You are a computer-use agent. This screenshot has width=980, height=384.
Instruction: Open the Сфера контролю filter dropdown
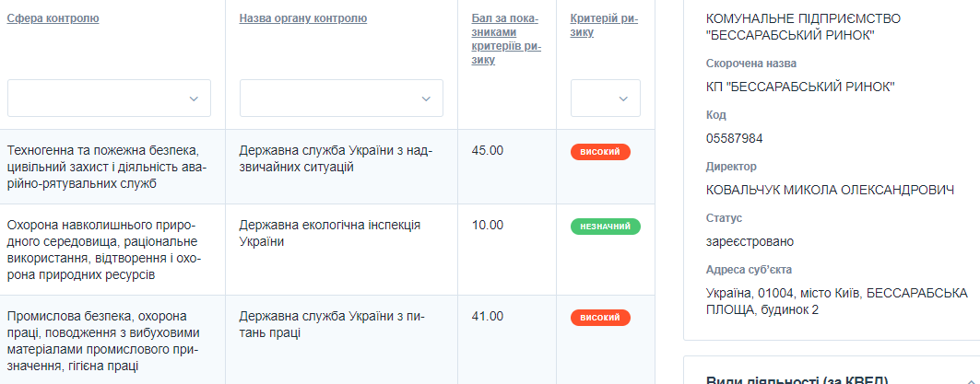(109, 99)
